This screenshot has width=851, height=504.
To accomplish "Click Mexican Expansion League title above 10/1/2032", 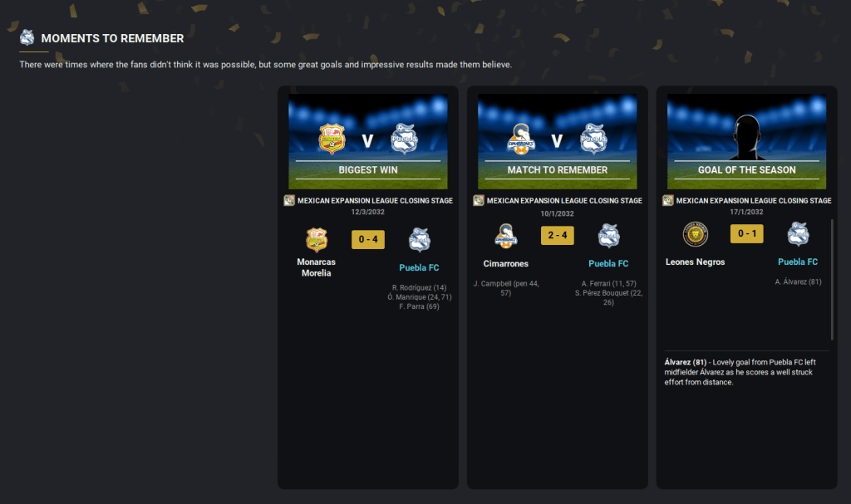I will coord(564,201).
